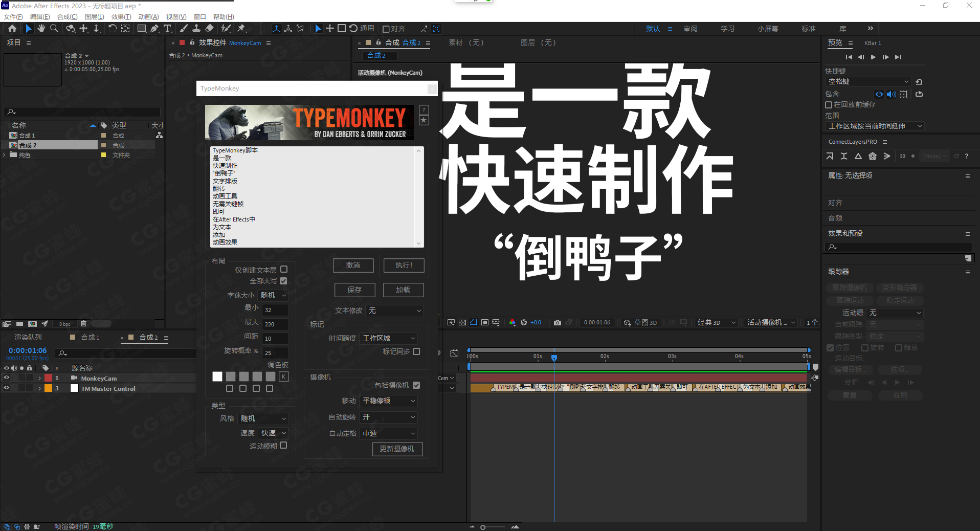Enable 标记同步 checkbox
The height and width of the screenshot is (531, 980).
(416, 351)
